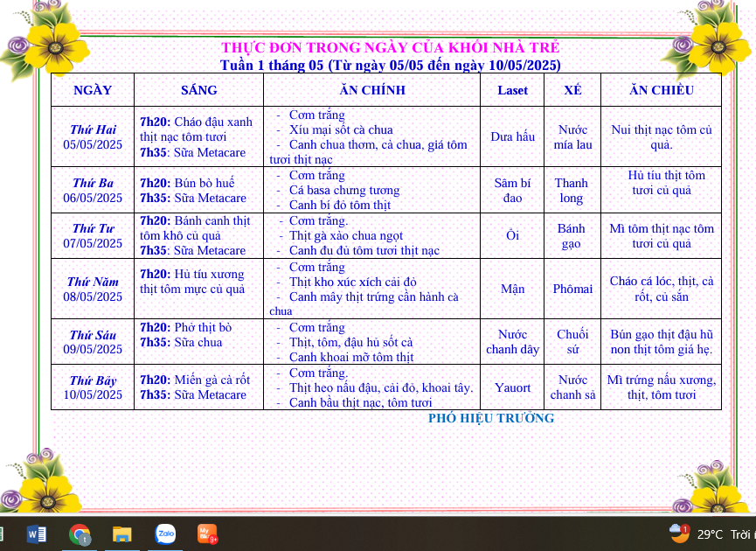Click the 'Thứ Hai' day cell
The height and width of the screenshot is (551, 756).
[93, 129]
